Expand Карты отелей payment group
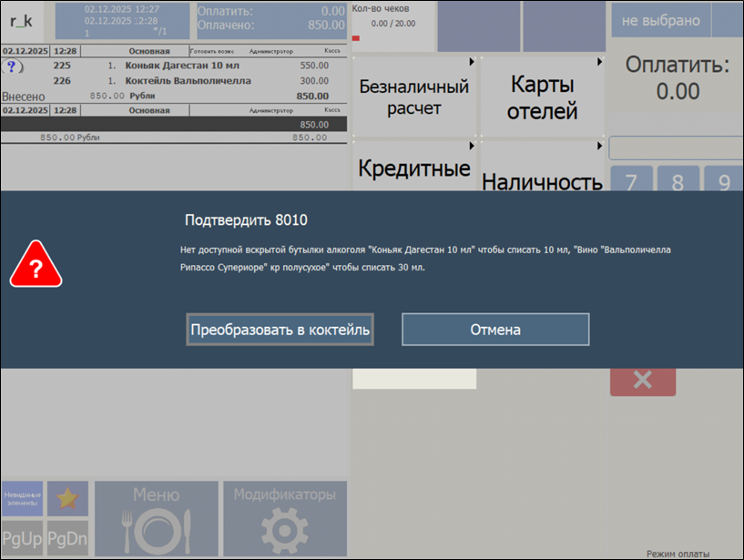This screenshot has width=744, height=560. [x=543, y=97]
